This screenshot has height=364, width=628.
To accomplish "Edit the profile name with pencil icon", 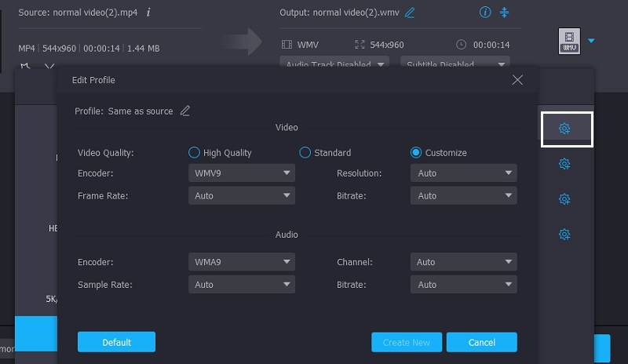I will coord(185,111).
